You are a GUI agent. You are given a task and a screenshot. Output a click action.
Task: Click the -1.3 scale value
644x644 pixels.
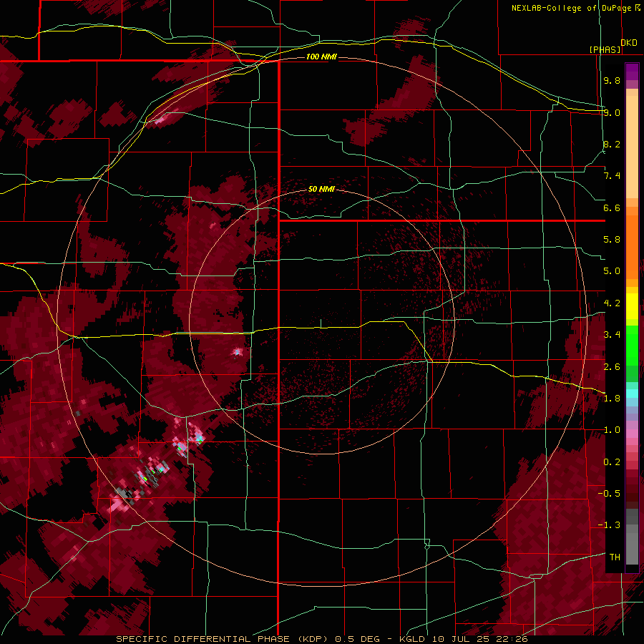609,525
